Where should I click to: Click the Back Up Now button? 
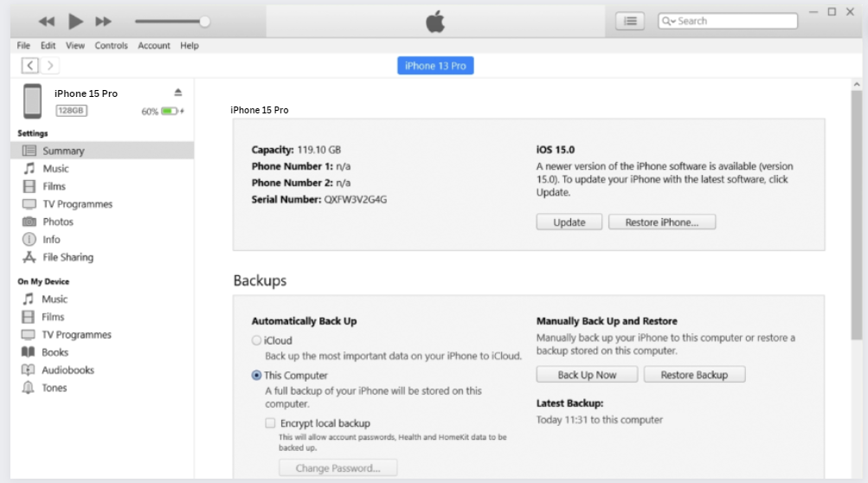(x=587, y=375)
